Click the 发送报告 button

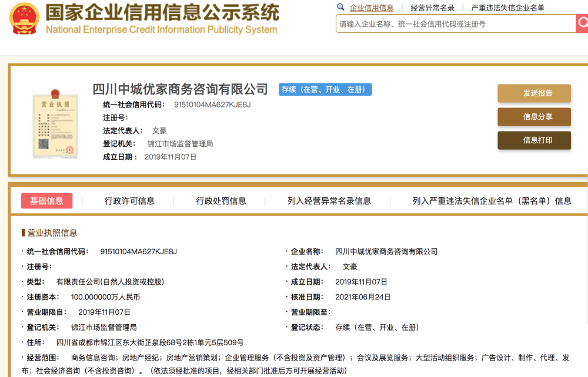coord(534,93)
